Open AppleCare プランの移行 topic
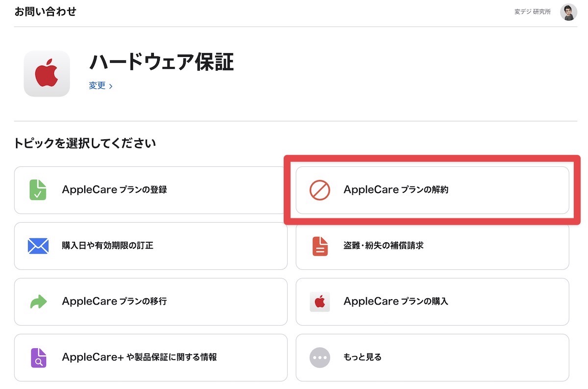The height and width of the screenshot is (389, 588). (151, 302)
